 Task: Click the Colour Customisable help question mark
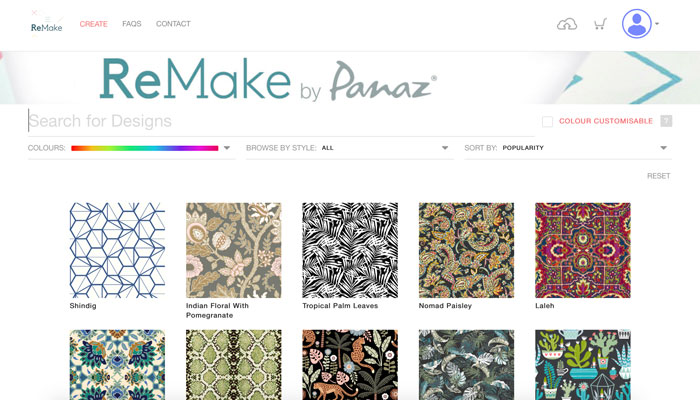(666, 121)
